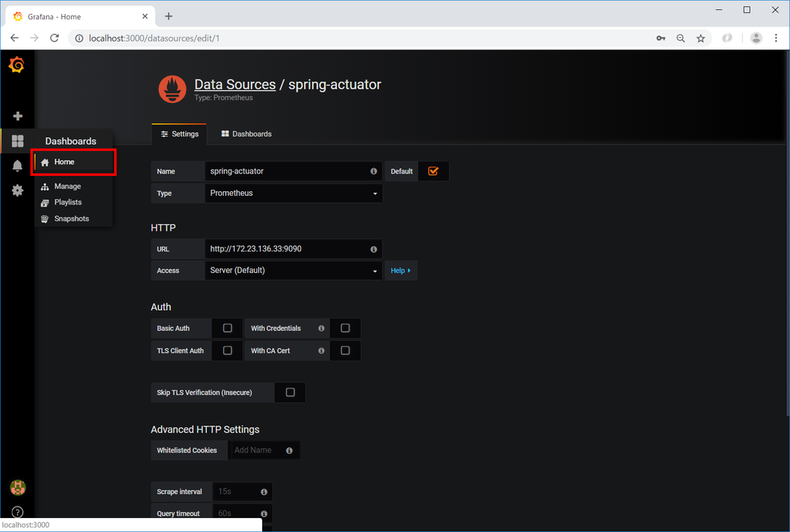Enable the With Credentials checkbox
Image resolution: width=790 pixels, height=532 pixels.
(345, 328)
